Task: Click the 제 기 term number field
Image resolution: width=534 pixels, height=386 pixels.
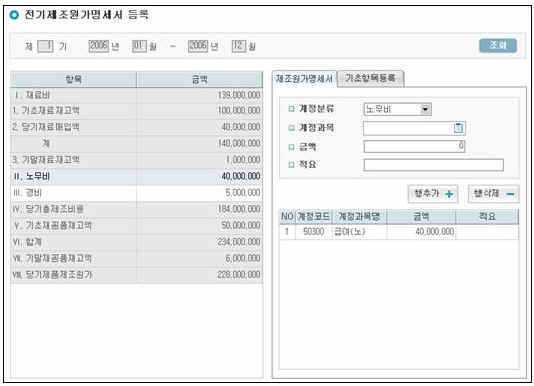Action: 45,46
